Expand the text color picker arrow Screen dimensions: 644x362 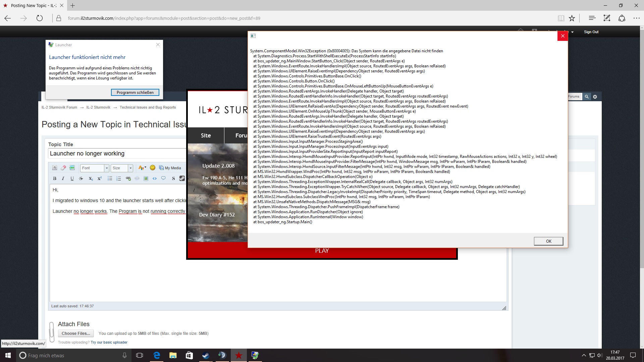coord(145,168)
